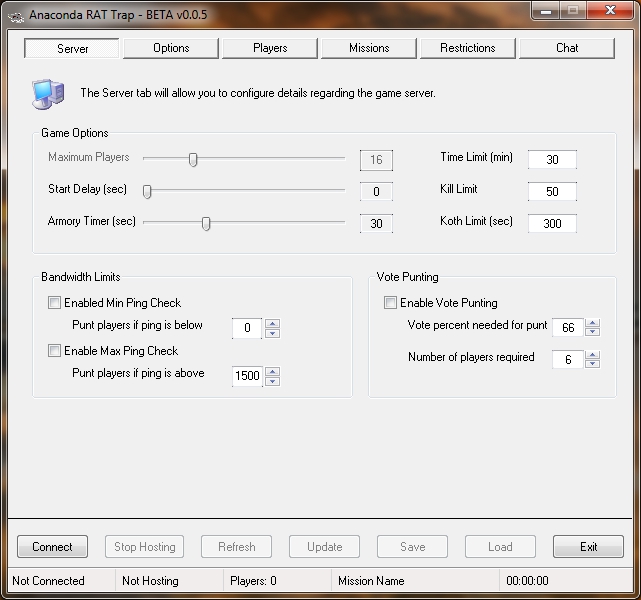Switch to the Chat tab
The height and width of the screenshot is (600, 641).
567,49
